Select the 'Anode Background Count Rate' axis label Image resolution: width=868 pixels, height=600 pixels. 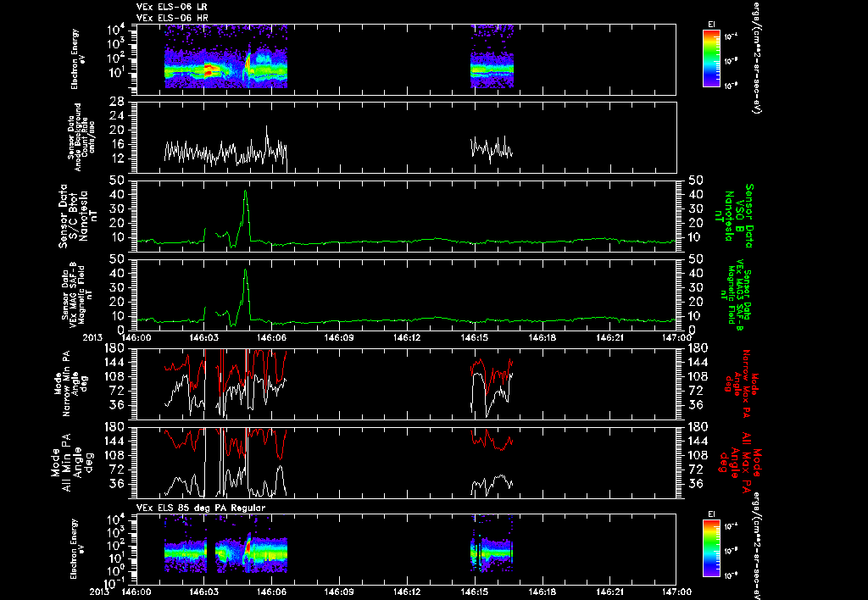[x=81, y=137]
